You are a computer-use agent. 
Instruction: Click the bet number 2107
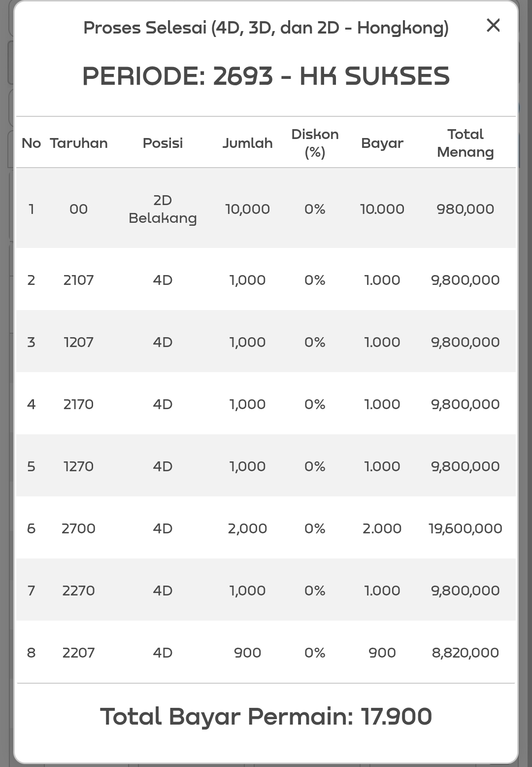[78, 280]
